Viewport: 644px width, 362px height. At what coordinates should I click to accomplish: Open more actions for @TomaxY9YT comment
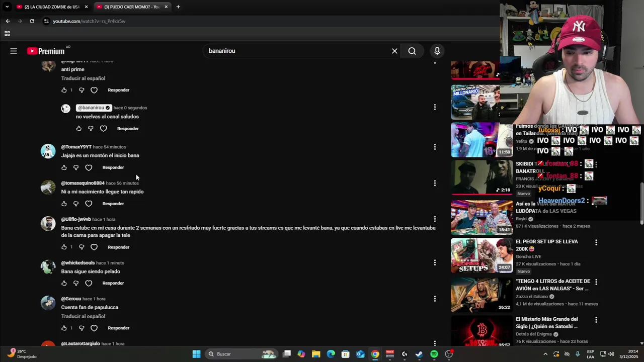click(435, 147)
